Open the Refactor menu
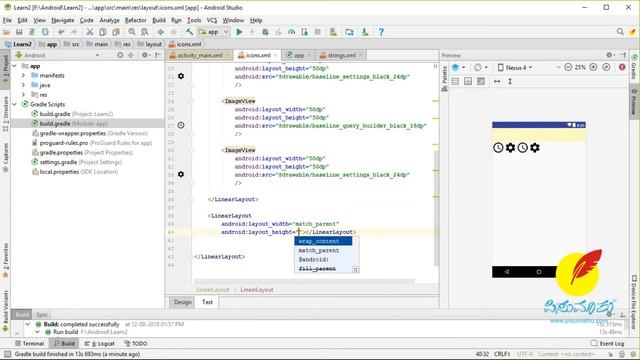The height and width of the screenshot is (360, 640). pyautogui.click(x=136, y=20)
